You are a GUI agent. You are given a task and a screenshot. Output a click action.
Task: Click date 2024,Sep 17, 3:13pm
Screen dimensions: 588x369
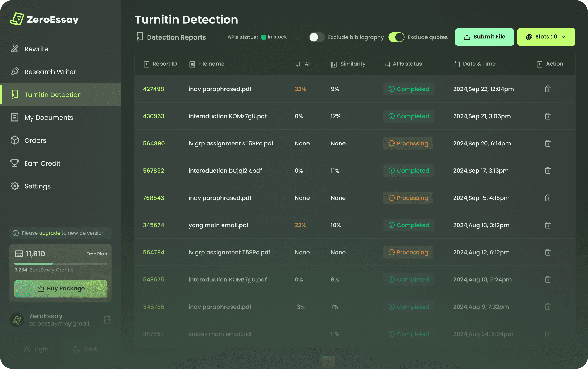click(481, 171)
